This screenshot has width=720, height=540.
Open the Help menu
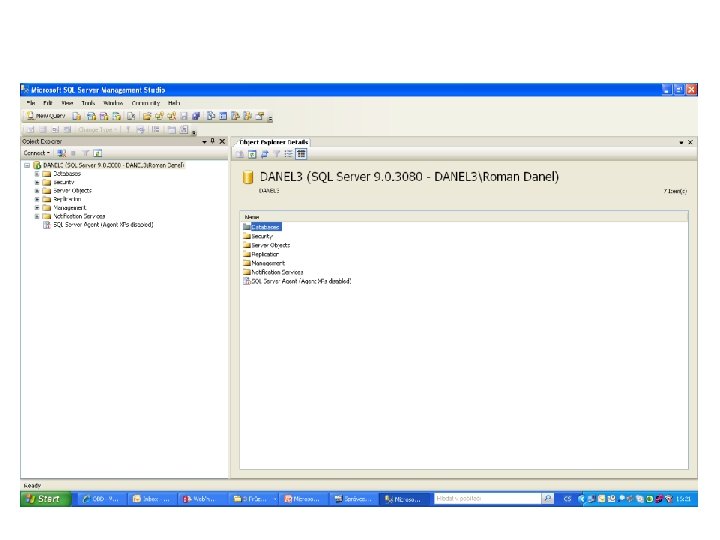174,103
